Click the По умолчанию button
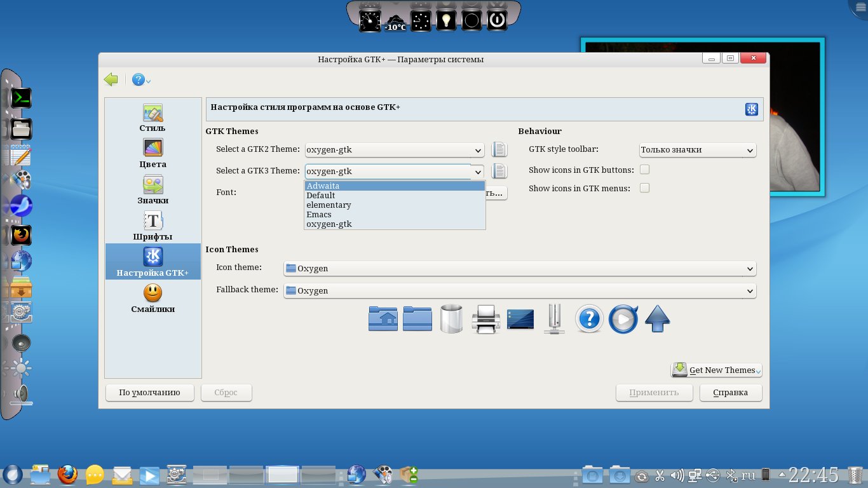Viewport: 868px width, 488px height. 149,393
